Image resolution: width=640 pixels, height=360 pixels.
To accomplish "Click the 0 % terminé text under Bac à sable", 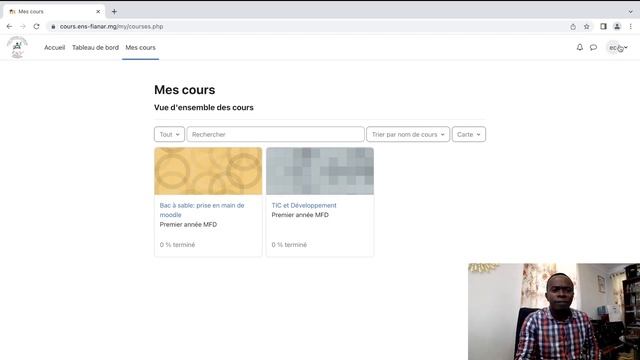I will (177, 245).
